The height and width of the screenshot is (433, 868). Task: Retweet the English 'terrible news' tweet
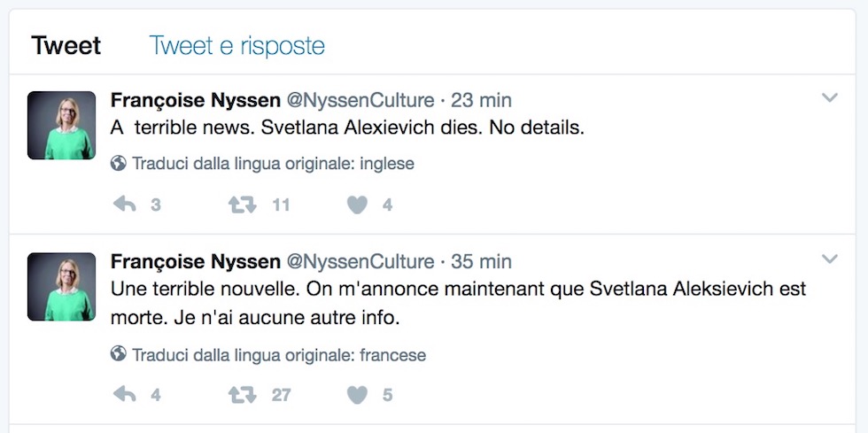[x=242, y=205]
